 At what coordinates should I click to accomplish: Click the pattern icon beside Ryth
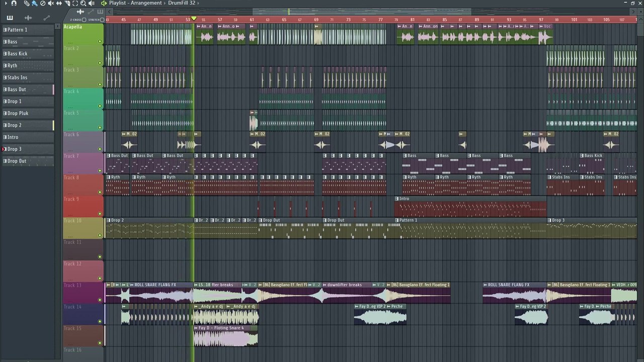click(x=5, y=65)
